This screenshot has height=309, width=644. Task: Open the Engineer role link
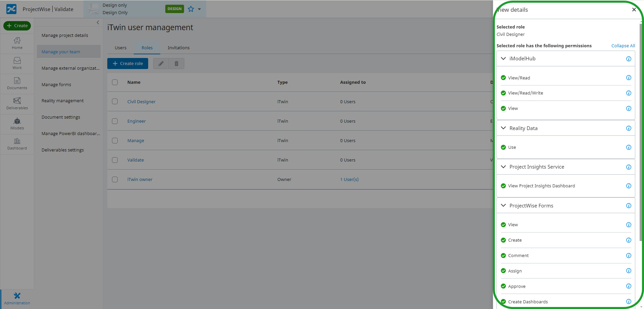coord(136,121)
